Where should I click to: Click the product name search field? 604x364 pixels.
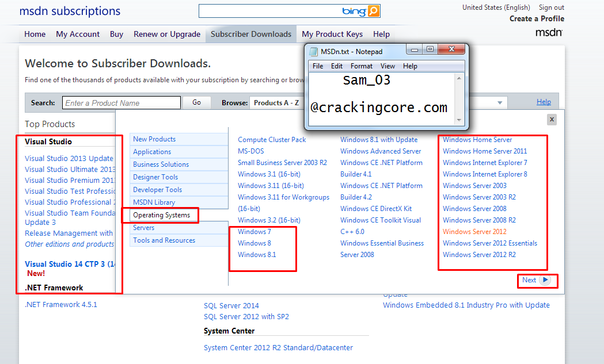tap(121, 103)
